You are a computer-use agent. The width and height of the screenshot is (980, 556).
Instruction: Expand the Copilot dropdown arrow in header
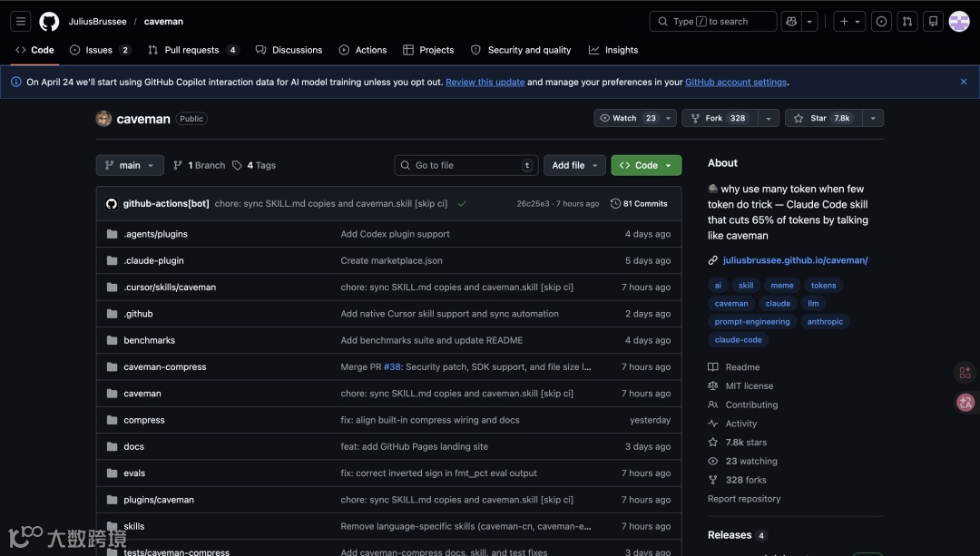(x=809, y=21)
